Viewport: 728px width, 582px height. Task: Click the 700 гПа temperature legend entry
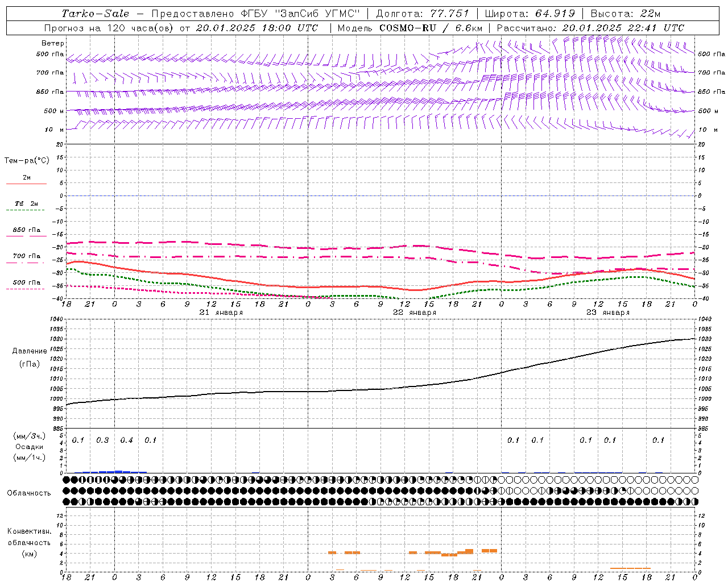click(x=27, y=256)
